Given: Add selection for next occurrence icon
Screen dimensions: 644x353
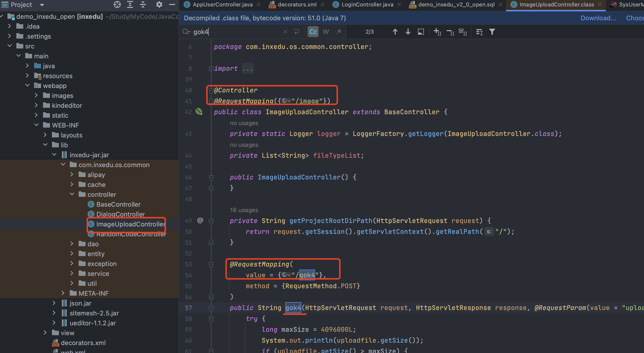Looking at the screenshot, I should point(437,32).
